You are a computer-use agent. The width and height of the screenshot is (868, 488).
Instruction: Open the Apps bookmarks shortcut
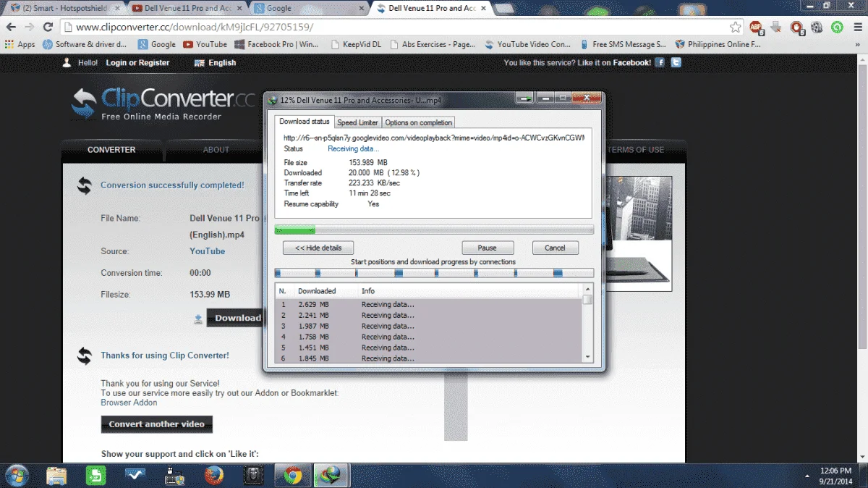coord(20,44)
